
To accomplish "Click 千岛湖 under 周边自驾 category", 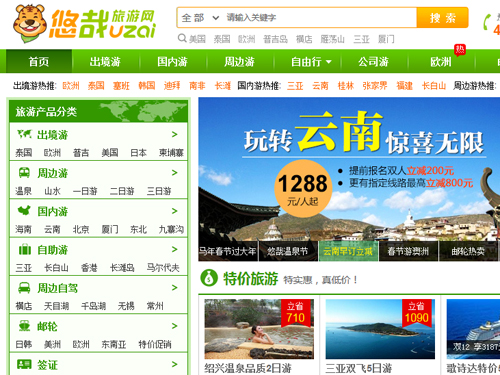I will [x=93, y=306].
